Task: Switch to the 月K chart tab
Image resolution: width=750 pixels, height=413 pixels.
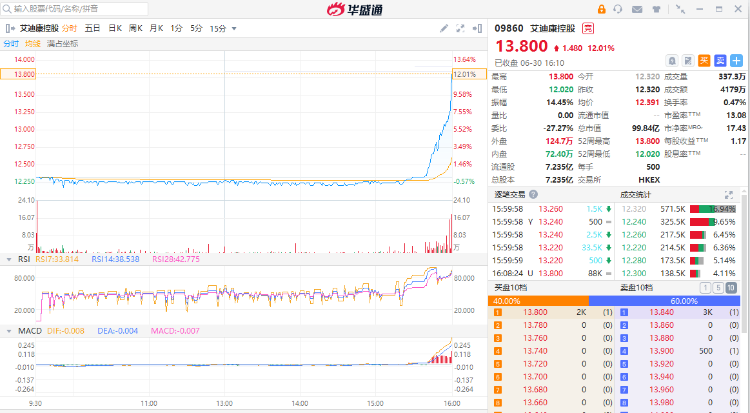Action: click(x=156, y=29)
